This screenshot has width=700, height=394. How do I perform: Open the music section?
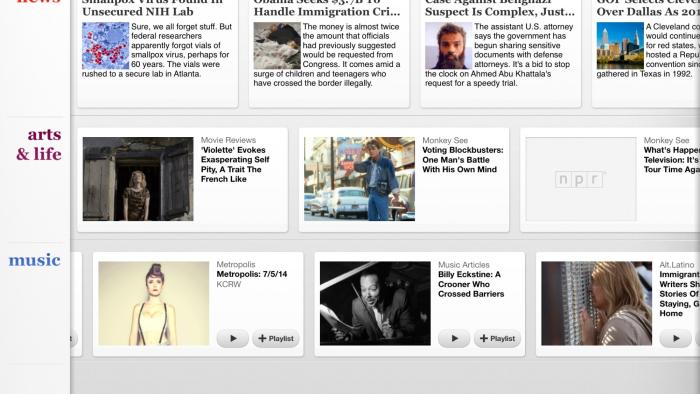pos(34,260)
